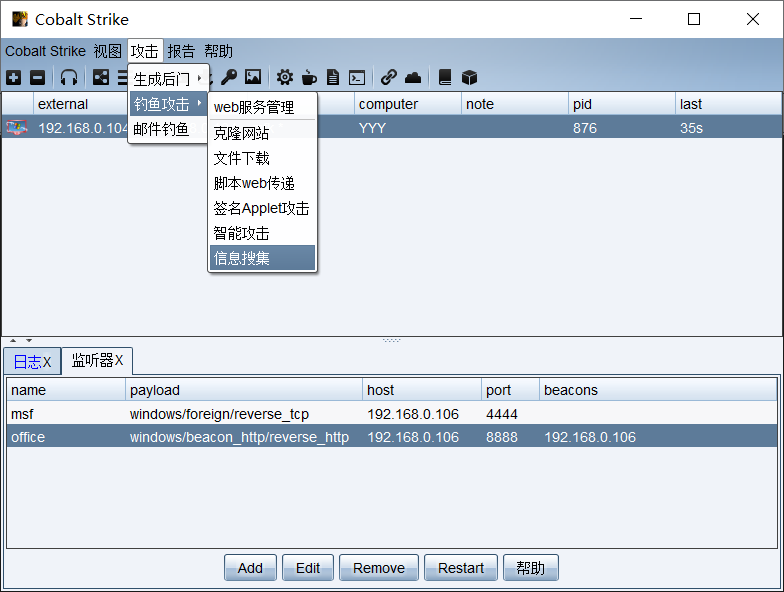The width and height of the screenshot is (784, 592).
Task: Click the disconnect minus icon
Action: click(x=37, y=77)
